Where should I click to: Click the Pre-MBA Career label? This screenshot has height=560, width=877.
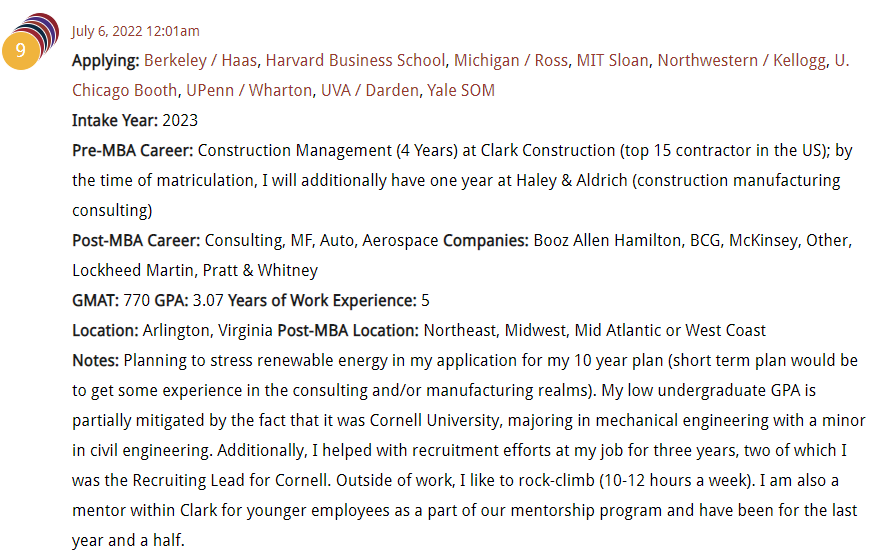(132, 150)
